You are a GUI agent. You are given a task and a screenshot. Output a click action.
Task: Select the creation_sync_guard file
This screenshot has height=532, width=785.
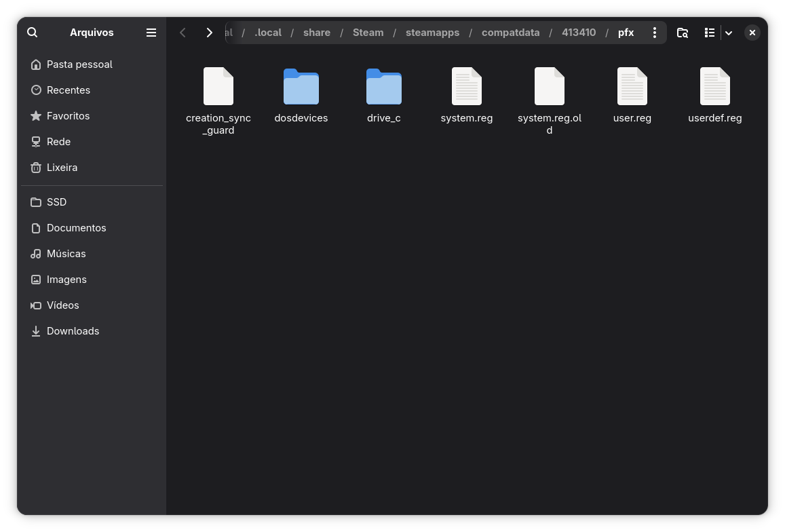pyautogui.click(x=218, y=102)
